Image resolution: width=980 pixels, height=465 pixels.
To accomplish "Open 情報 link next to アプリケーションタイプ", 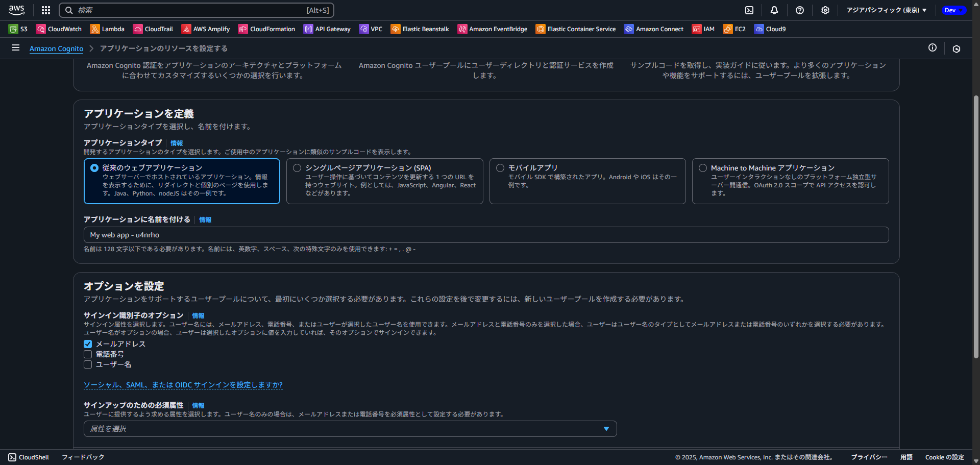I will 177,143.
